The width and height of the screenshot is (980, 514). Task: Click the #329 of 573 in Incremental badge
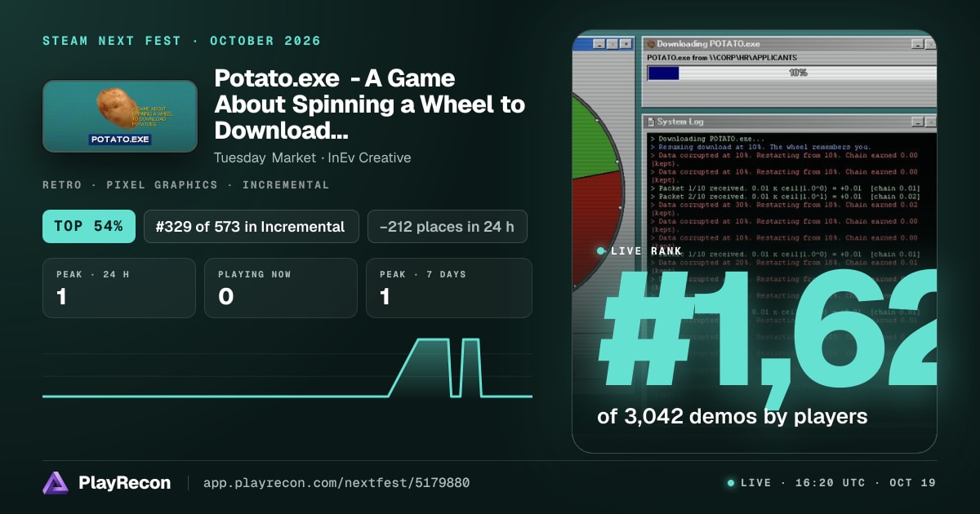[x=251, y=226]
